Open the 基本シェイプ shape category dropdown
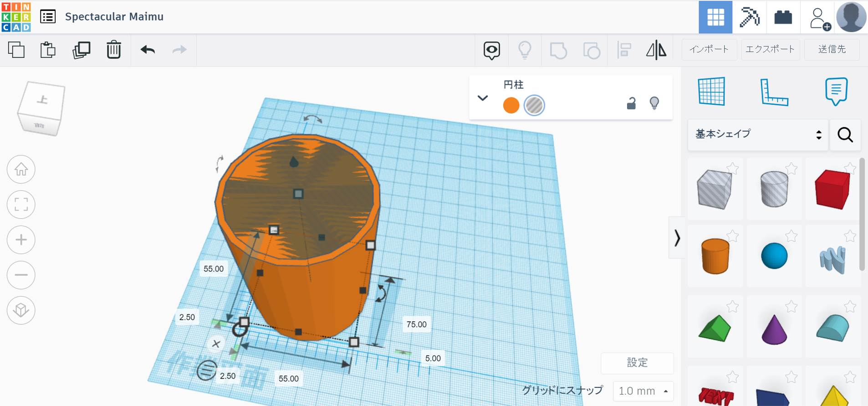This screenshot has height=406, width=868. pyautogui.click(x=758, y=134)
